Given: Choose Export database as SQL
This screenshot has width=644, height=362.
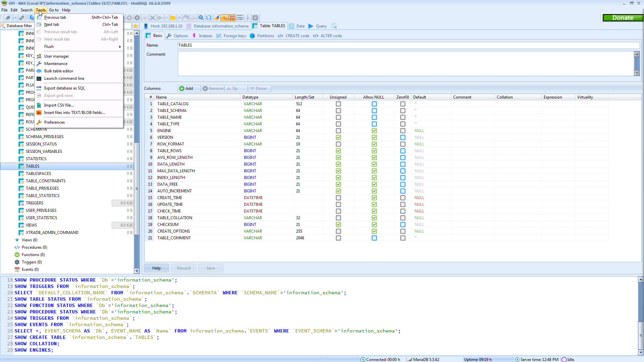Looking at the screenshot, I should [x=64, y=88].
